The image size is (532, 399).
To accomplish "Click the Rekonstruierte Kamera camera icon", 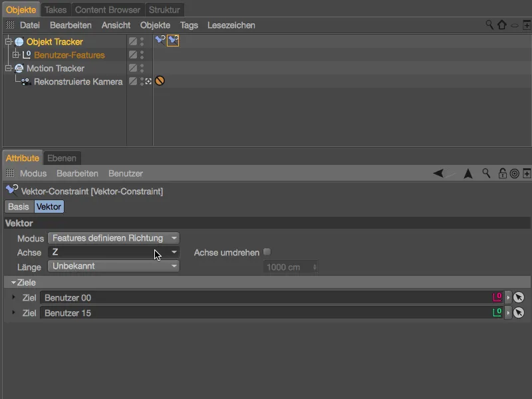I will pos(26,82).
